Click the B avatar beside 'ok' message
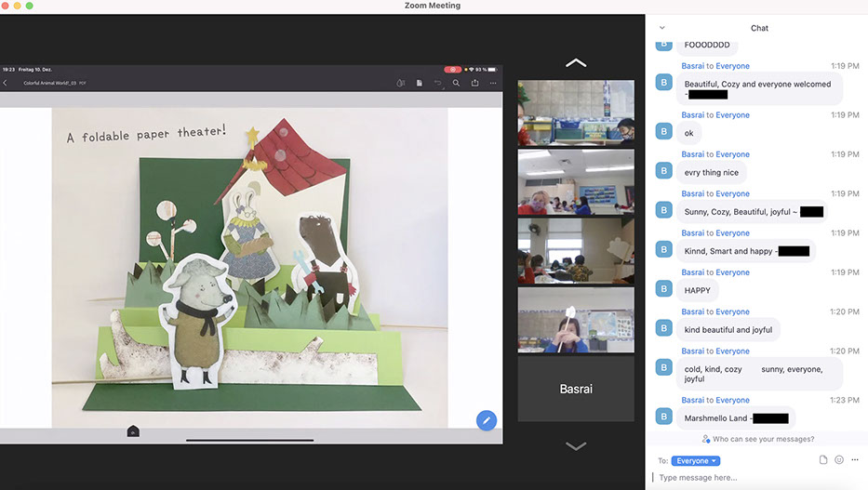This screenshot has height=490, width=868. (x=663, y=132)
